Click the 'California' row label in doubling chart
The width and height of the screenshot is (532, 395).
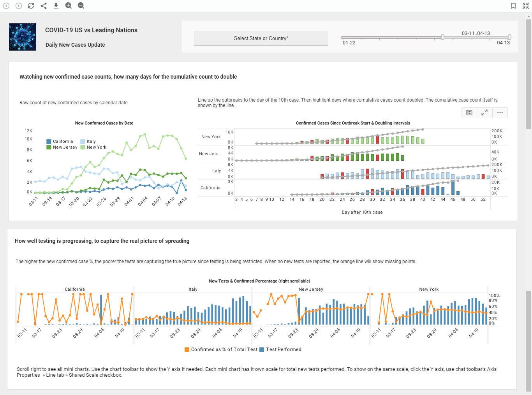pos(210,188)
